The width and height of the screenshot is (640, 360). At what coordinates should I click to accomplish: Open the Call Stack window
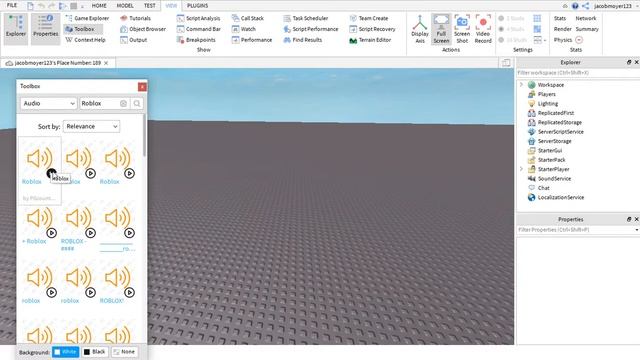coord(248,18)
